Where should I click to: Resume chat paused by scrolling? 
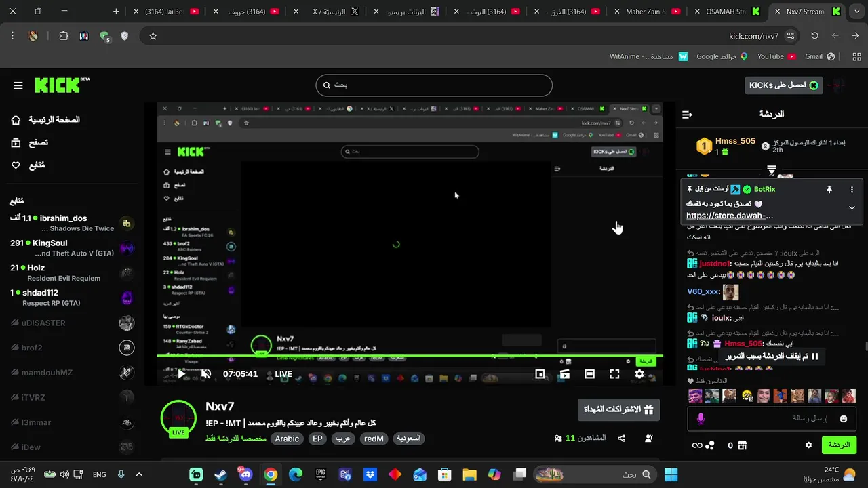772,356
